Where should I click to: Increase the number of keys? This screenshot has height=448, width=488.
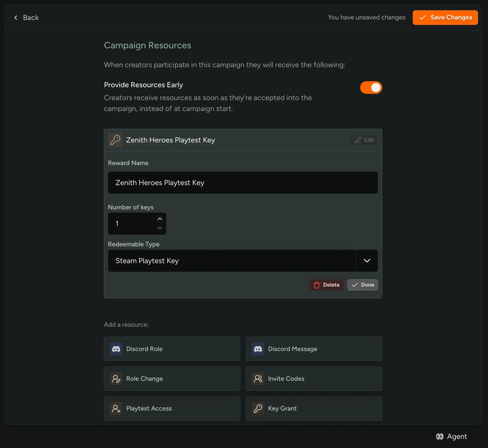160,219
